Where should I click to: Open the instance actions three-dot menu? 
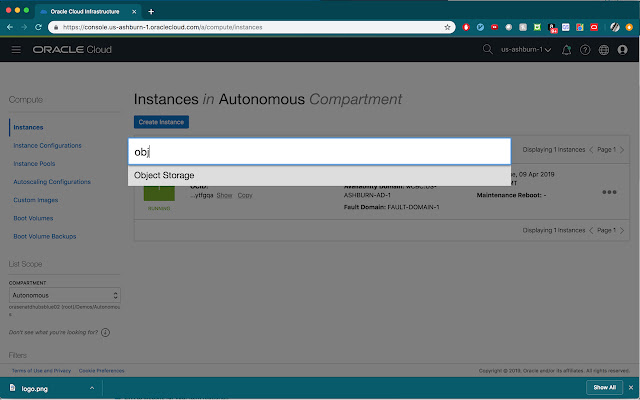[x=609, y=192]
